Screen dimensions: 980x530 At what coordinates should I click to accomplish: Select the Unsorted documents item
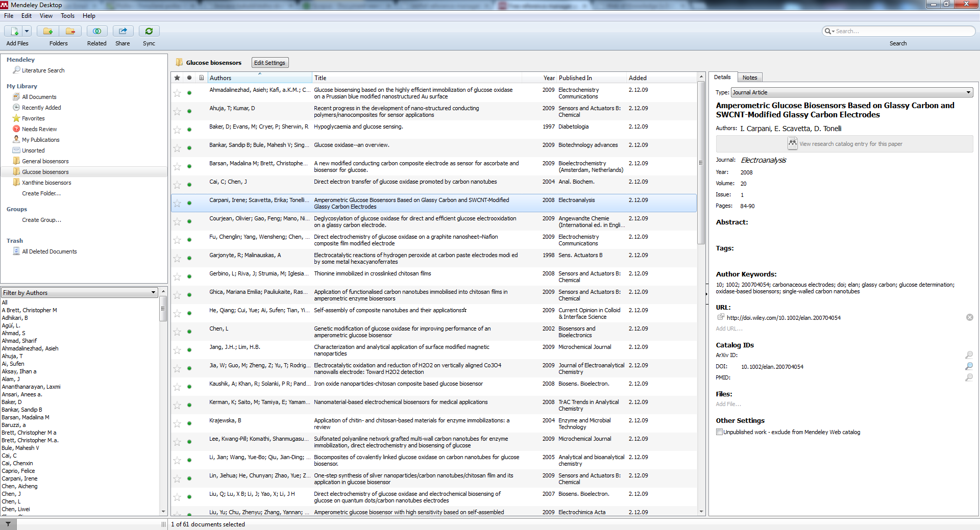tap(33, 150)
